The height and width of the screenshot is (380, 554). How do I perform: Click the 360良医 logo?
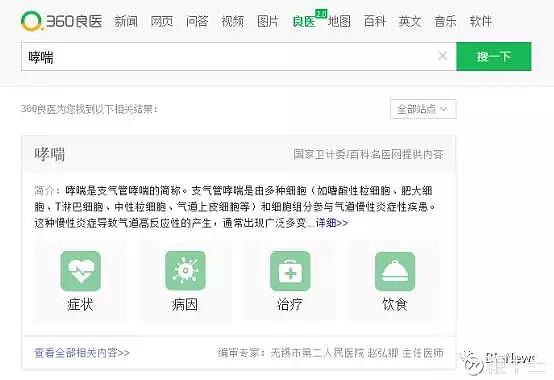[61, 21]
